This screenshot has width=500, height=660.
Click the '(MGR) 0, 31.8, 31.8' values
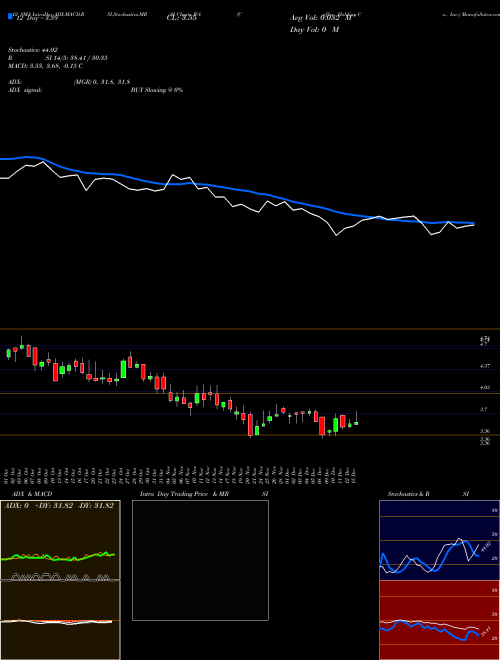101,82
